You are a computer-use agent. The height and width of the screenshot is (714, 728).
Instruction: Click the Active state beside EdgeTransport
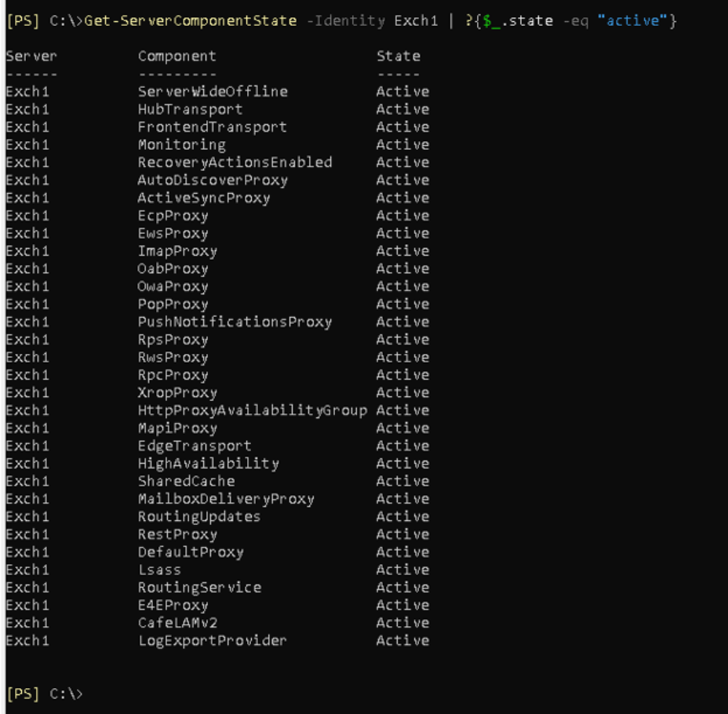tap(402, 446)
